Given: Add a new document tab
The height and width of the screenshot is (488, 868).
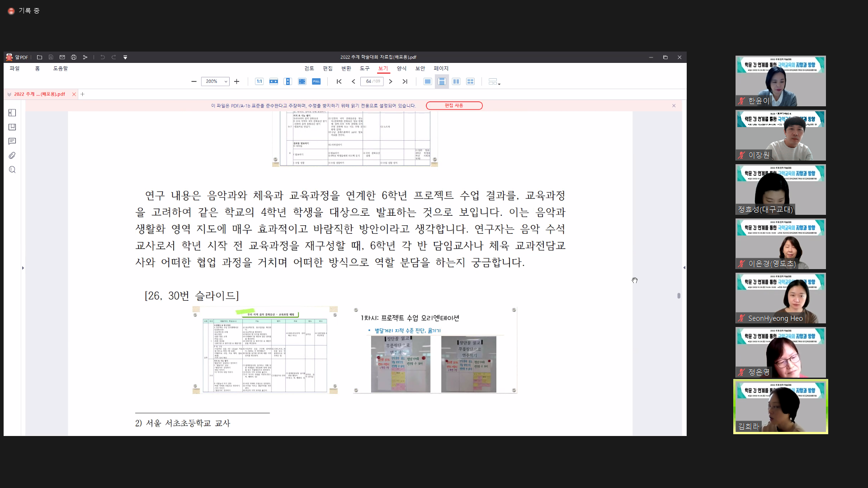Looking at the screenshot, I should tap(82, 95).
